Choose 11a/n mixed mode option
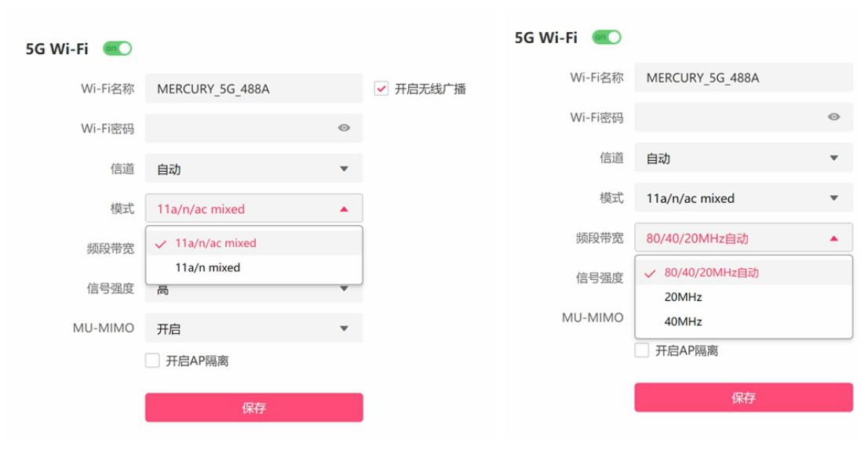This screenshot has height=450, width=868. tap(208, 267)
